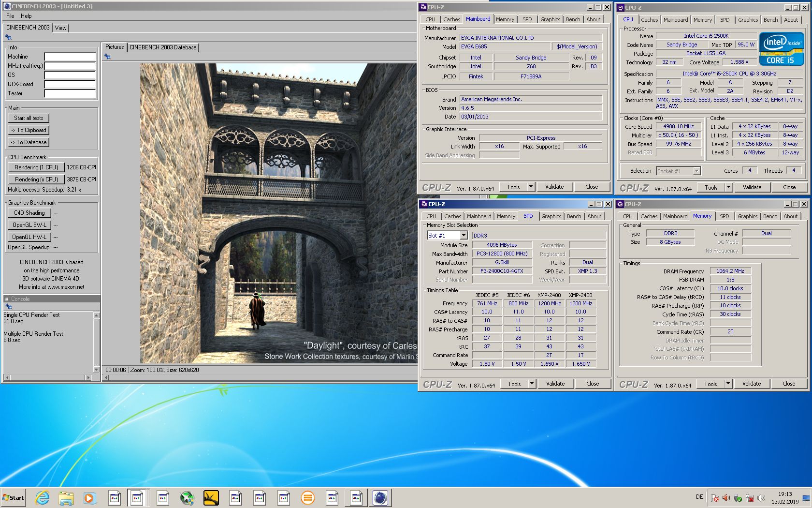Click the GFX-Board input field
This screenshot has width=812, height=508.
[70, 84]
